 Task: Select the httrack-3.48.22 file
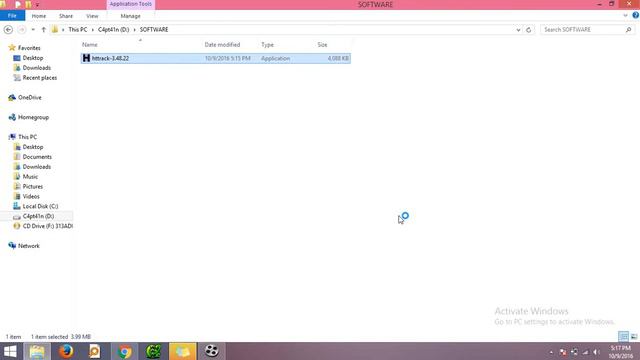tap(216, 58)
